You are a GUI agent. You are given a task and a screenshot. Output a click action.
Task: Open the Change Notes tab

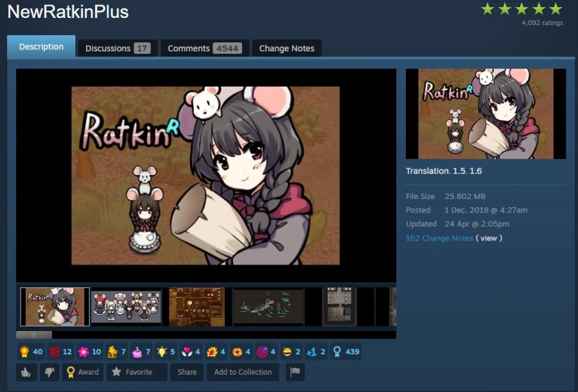point(287,48)
